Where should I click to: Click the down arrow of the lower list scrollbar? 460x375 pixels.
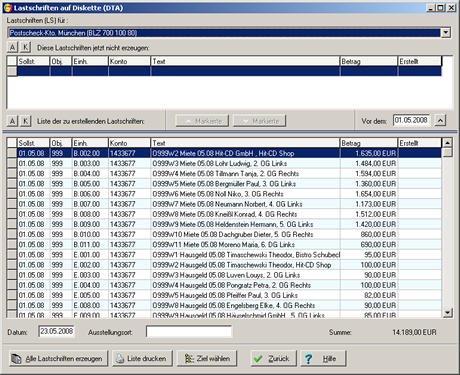coord(447,313)
